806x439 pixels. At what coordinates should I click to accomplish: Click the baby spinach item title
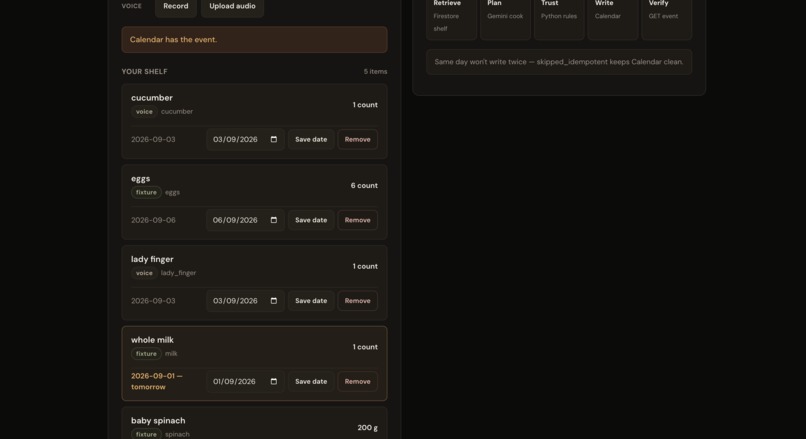pos(158,420)
